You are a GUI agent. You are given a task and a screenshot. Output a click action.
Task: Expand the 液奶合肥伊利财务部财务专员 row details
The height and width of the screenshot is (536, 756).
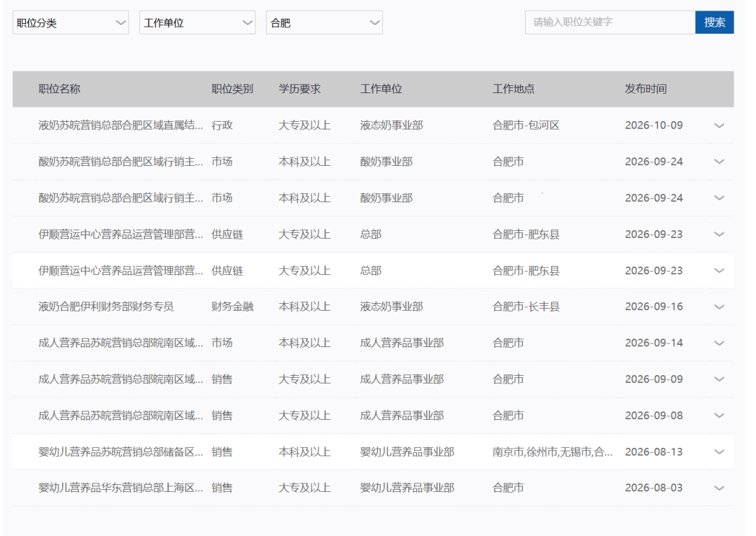click(719, 306)
